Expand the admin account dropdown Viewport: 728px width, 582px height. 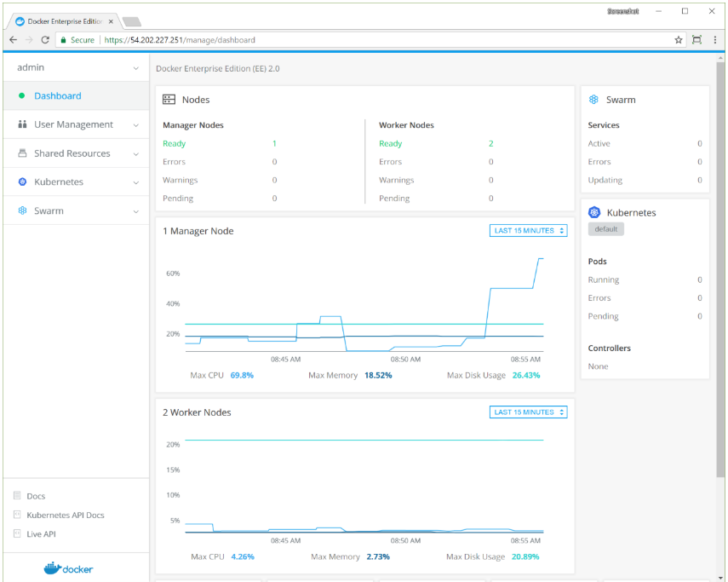point(135,68)
